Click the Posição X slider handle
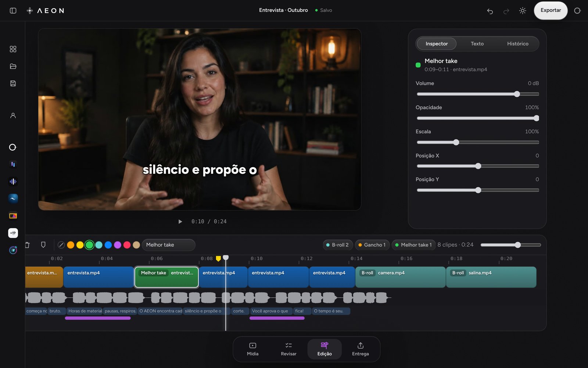 pyautogui.click(x=478, y=166)
